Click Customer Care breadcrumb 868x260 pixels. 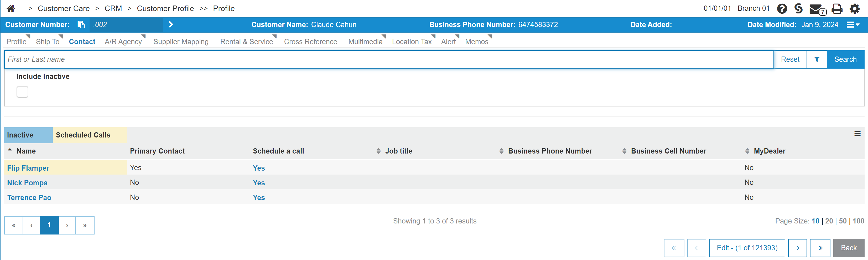click(x=64, y=8)
